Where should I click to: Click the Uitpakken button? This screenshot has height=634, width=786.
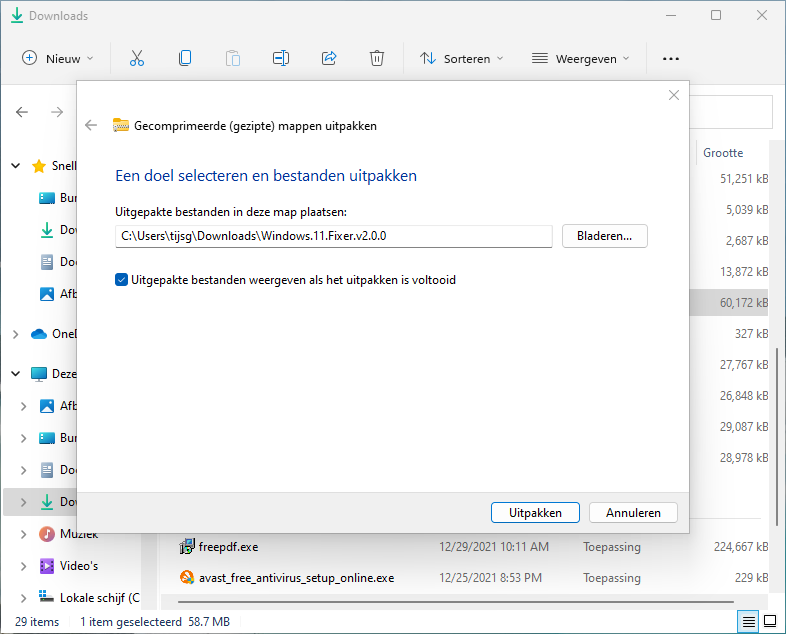point(535,512)
